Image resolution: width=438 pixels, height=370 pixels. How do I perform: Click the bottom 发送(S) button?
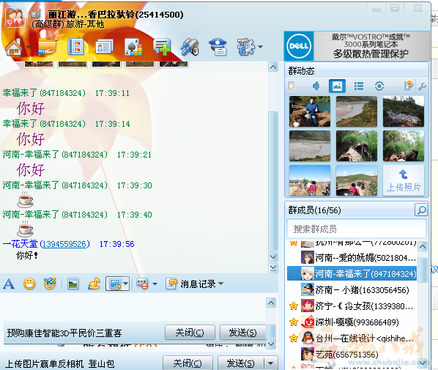(241, 363)
